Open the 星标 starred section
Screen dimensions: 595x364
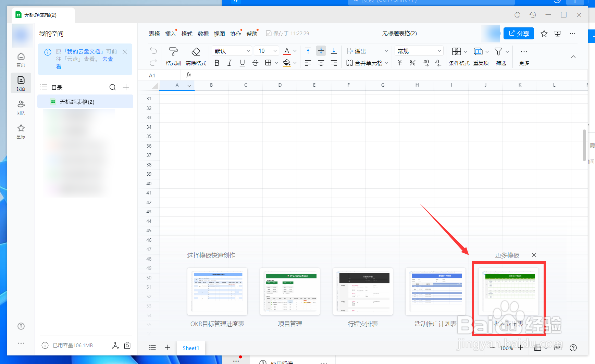[x=21, y=131]
